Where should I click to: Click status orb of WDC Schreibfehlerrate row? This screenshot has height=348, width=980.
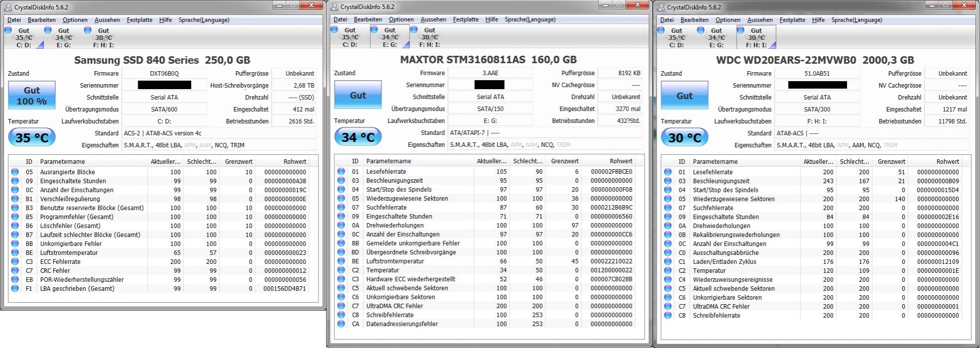point(668,315)
